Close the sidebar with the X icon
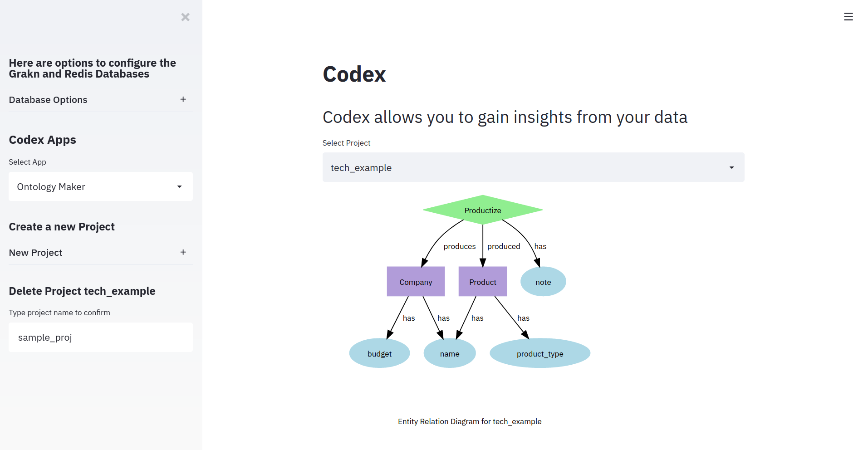This screenshot has height=450, width=868. click(185, 17)
